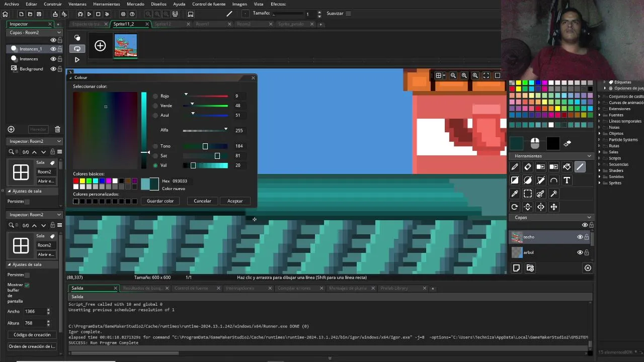Select the Line tool

pyautogui.click(x=580, y=167)
